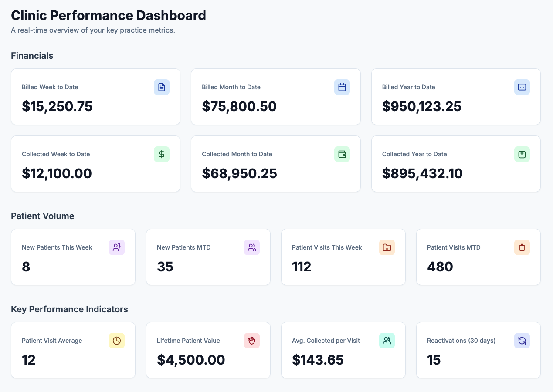Viewport: 553px width, 392px height.
Task: Click the Patient Visits MTD label
Action: click(x=454, y=247)
